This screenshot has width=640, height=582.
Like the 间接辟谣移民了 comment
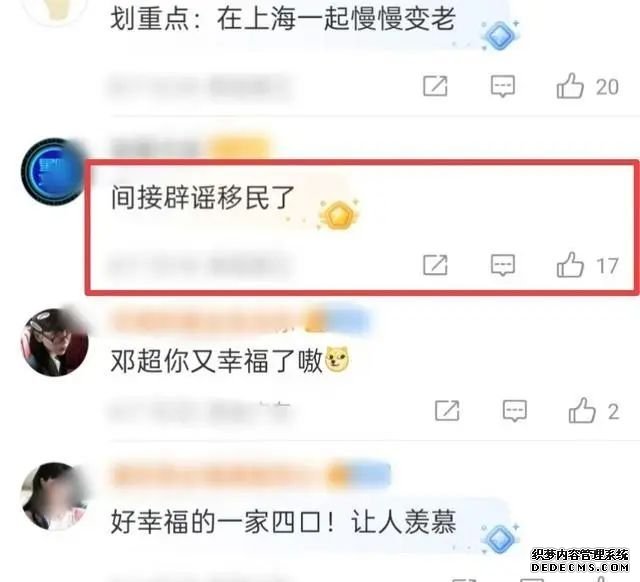click(x=570, y=265)
